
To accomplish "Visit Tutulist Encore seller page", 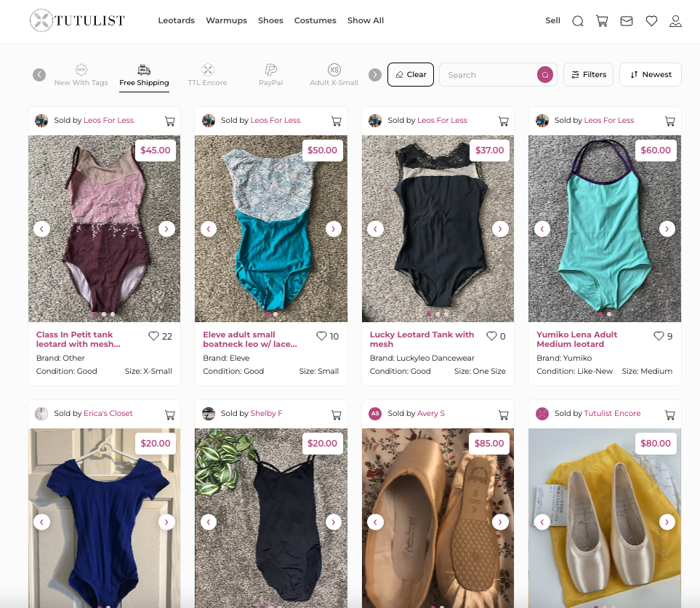I will (613, 413).
